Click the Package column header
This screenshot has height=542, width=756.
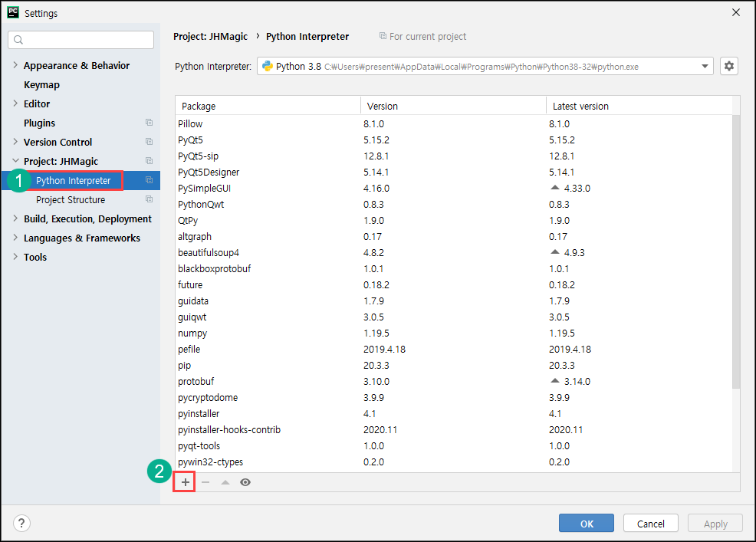268,106
